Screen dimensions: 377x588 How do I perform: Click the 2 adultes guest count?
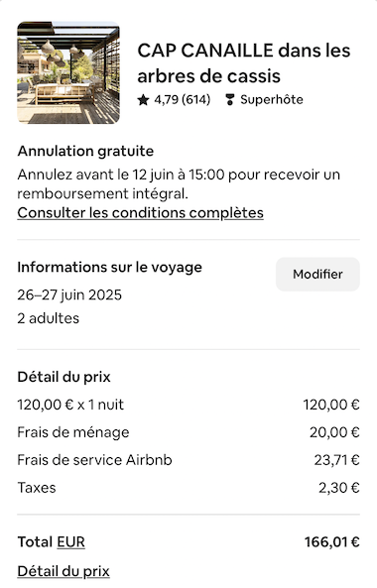(49, 318)
